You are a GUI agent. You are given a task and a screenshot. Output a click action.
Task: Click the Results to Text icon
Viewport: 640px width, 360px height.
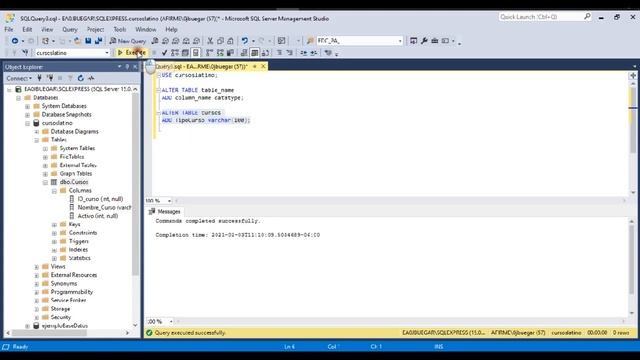click(x=244, y=53)
